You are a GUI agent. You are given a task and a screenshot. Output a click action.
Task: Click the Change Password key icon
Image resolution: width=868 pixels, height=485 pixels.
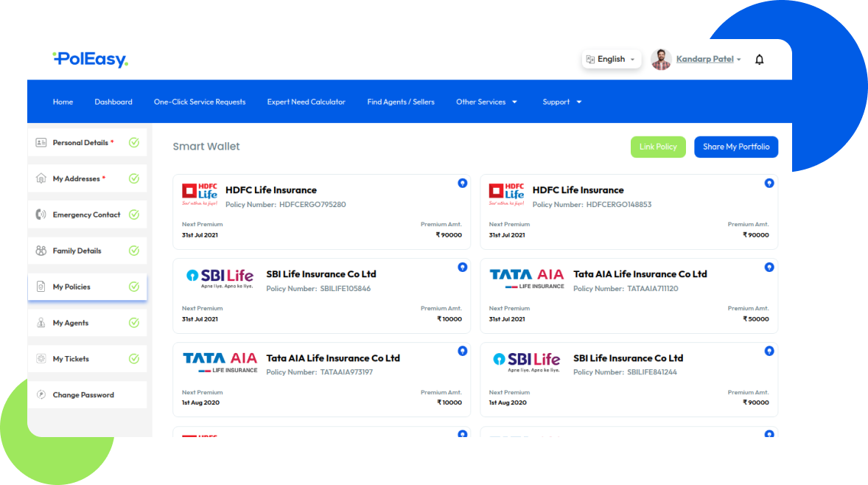point(41,394)
